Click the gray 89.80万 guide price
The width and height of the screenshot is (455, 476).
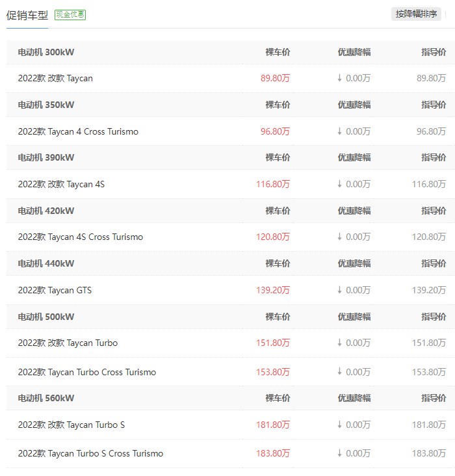(x=431, y=78)
